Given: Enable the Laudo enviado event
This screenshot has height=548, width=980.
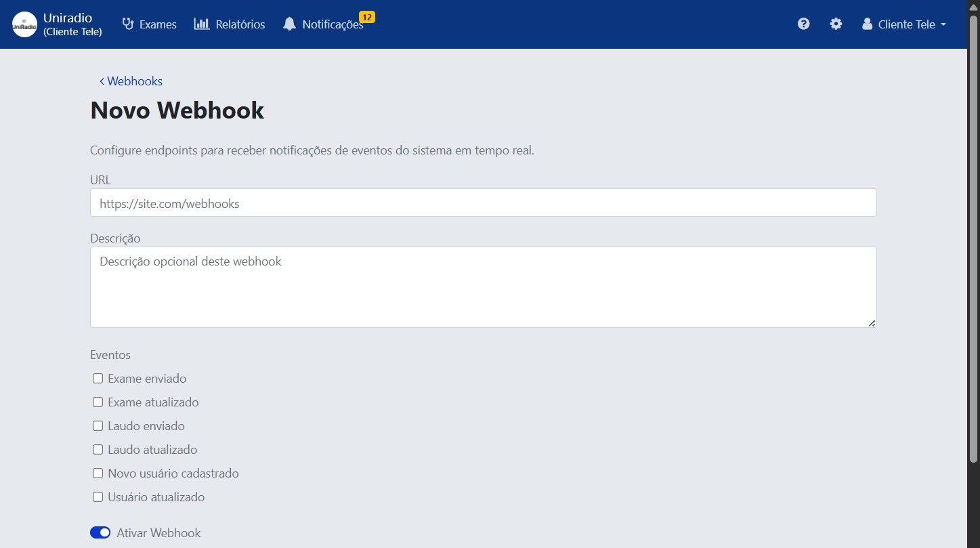Looking at the screenshot, I should 98,425.
